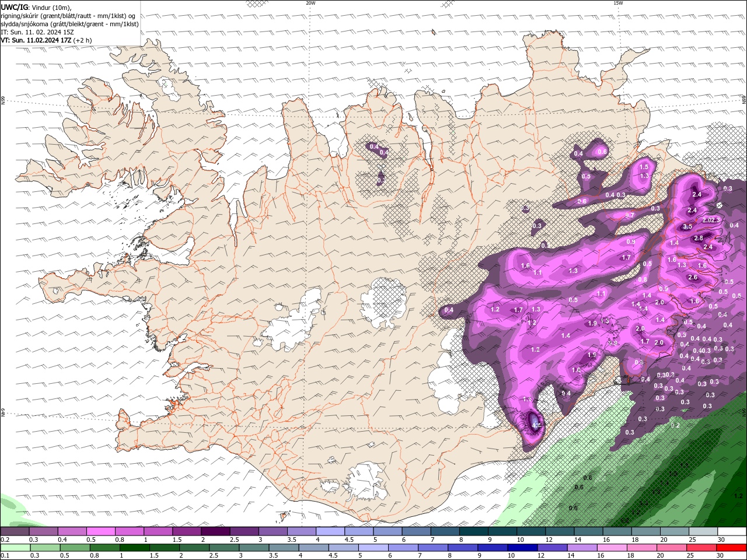Select the 1 dark green swatch in lower legend

click(x=134, y=547)
